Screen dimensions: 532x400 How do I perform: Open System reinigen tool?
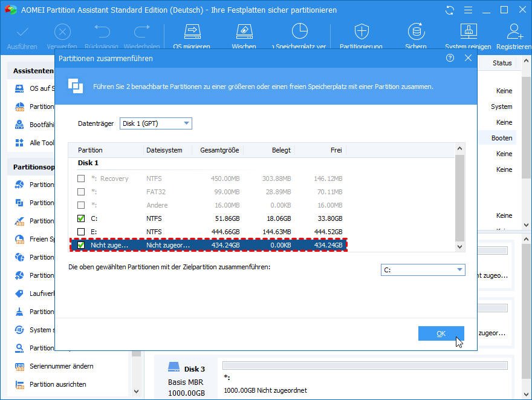[469, 33]
